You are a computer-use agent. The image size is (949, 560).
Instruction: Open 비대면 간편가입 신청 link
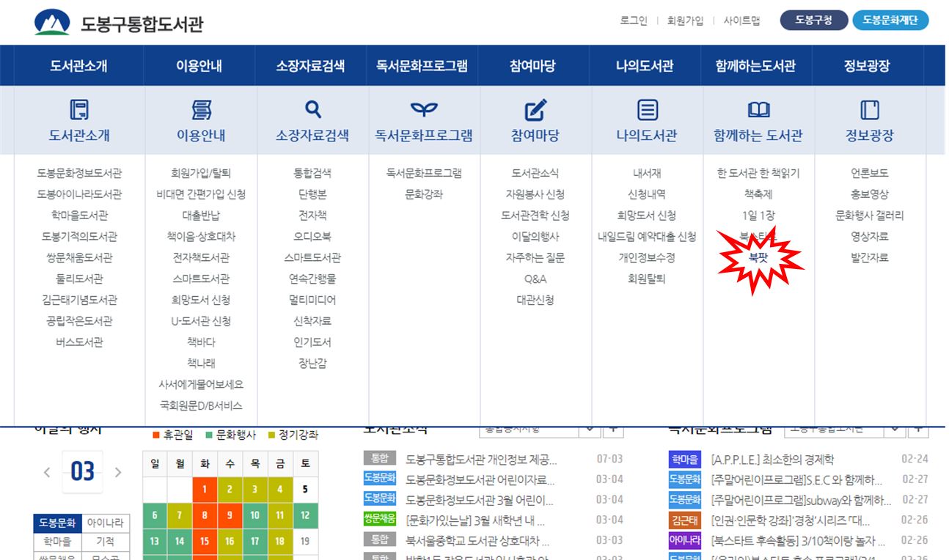click(x=201, y=194)
